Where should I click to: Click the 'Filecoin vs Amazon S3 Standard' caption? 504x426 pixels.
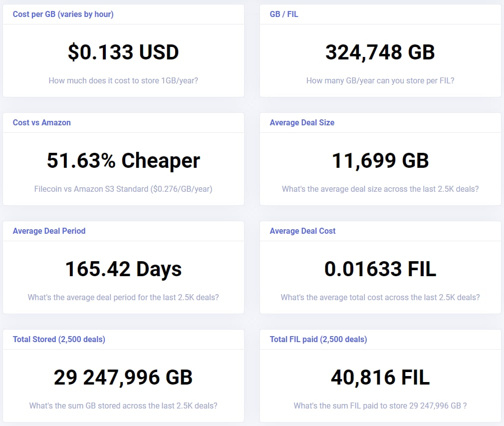[123, 189]
